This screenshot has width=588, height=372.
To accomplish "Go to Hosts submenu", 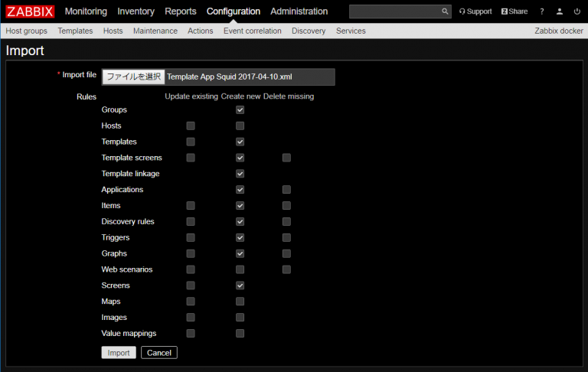I will tap(113, 31).
